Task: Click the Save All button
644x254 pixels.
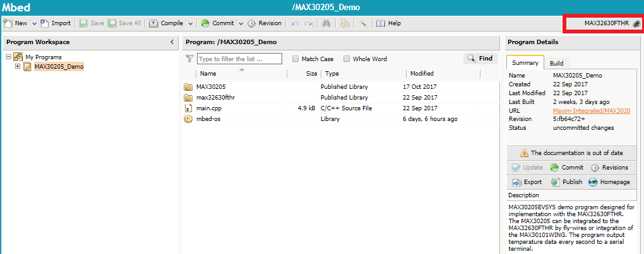Action: tap(124, 23)
